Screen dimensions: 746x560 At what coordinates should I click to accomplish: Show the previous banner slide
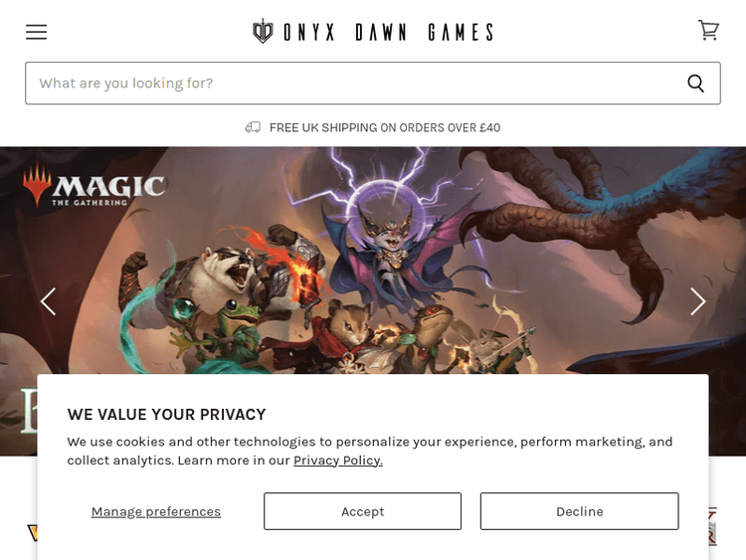[48, 301]
